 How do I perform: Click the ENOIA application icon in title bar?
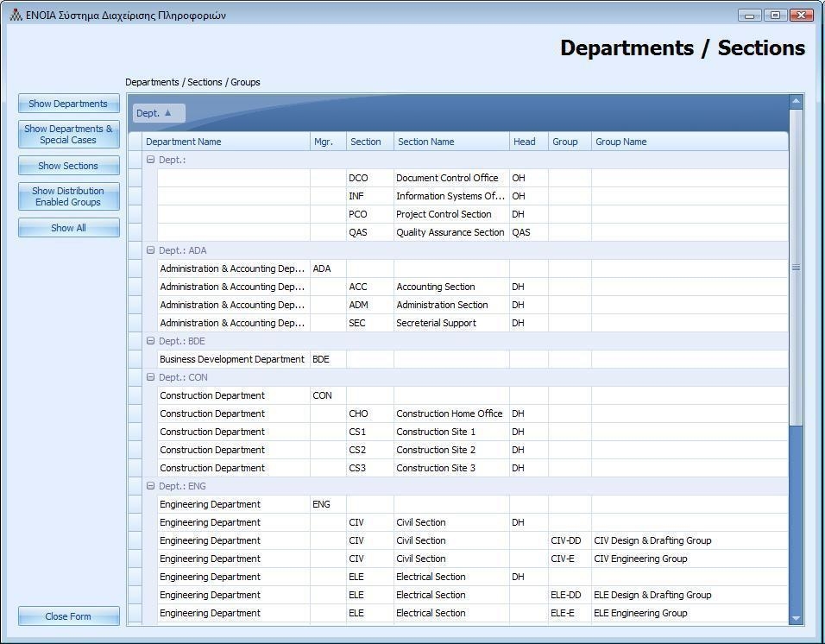16,15
